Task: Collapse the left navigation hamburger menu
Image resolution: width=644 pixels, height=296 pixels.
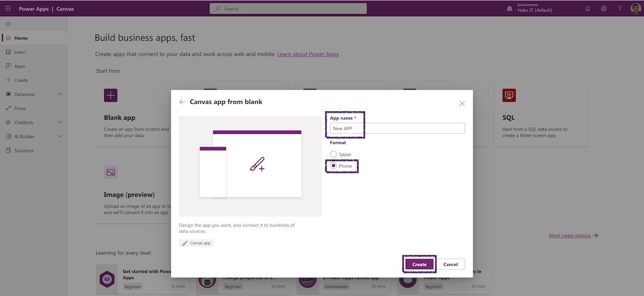Action: pyautogui.click(x=8, y=24)
